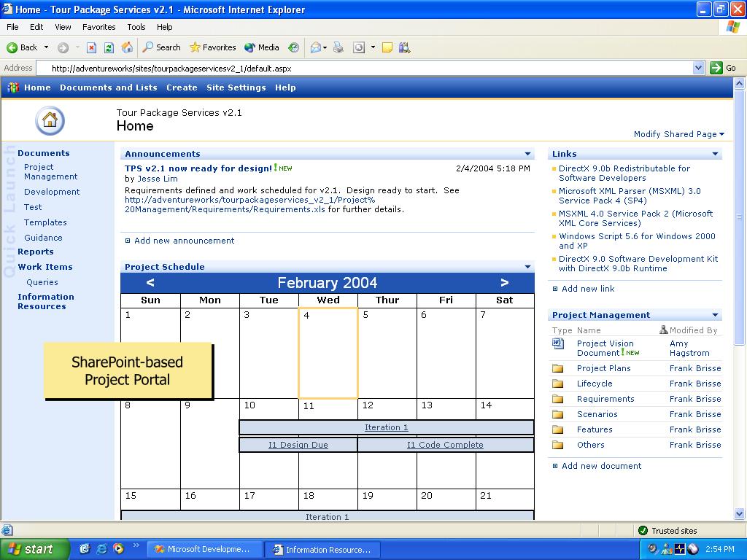Screen dimensions: 747x560
Task: Open the Media toolbar button
Action: coord(262,47)
